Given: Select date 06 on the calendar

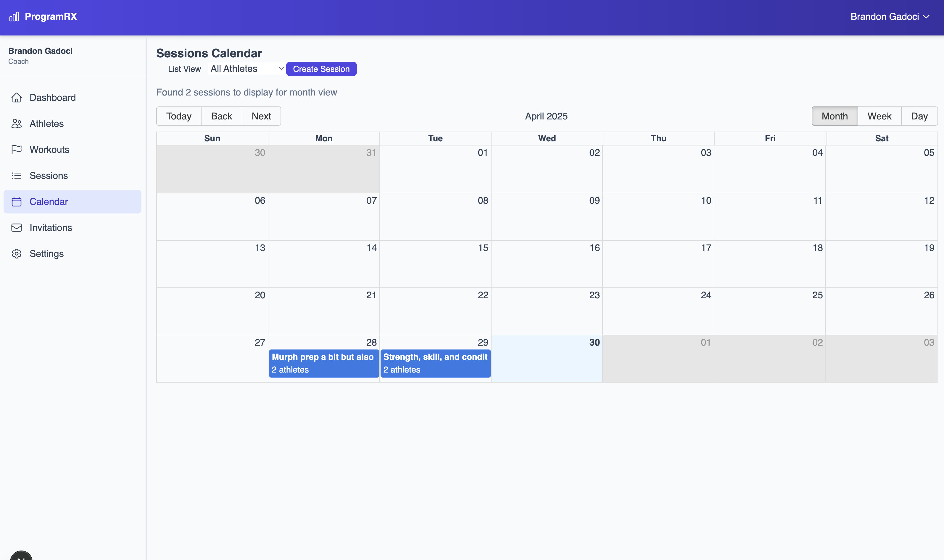Looking at the screenshot, I should (260, 201).
